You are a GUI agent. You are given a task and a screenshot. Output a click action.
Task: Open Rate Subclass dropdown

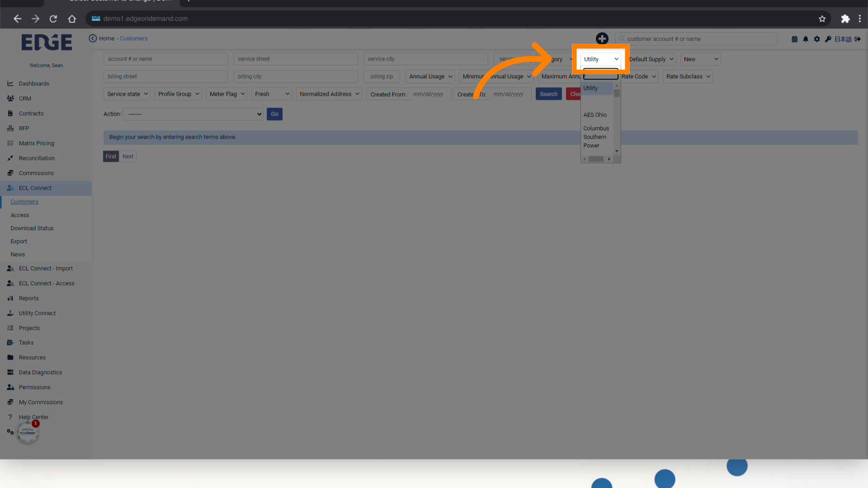(688, 76)
